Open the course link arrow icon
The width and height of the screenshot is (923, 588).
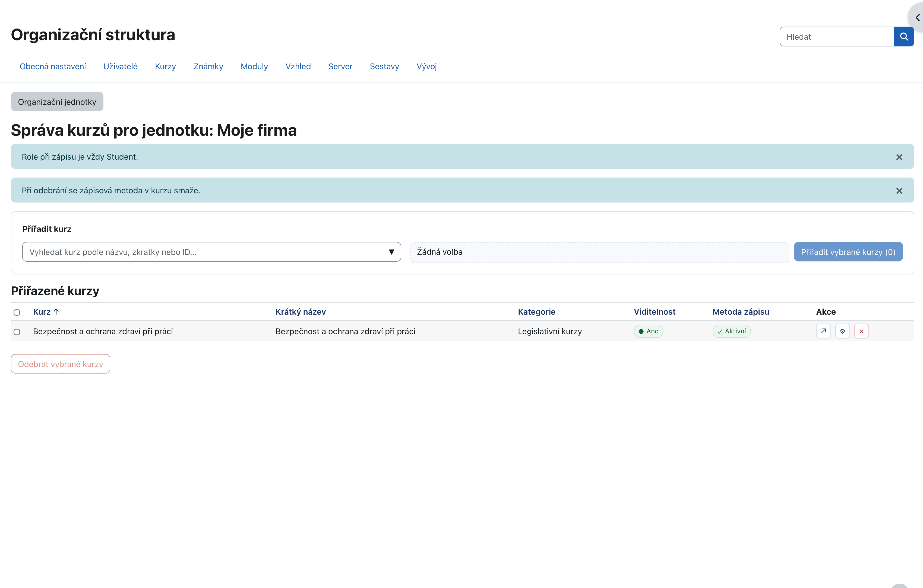(x=823, y=331)
